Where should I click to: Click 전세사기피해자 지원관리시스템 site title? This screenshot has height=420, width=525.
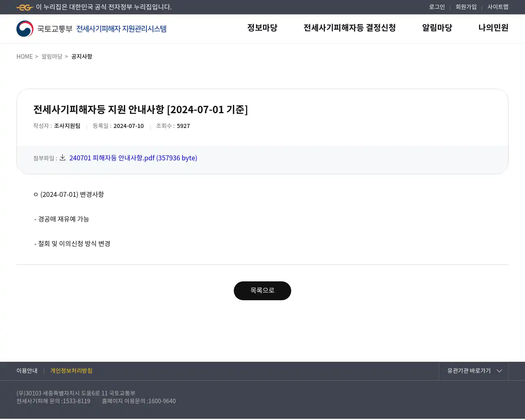121,29
